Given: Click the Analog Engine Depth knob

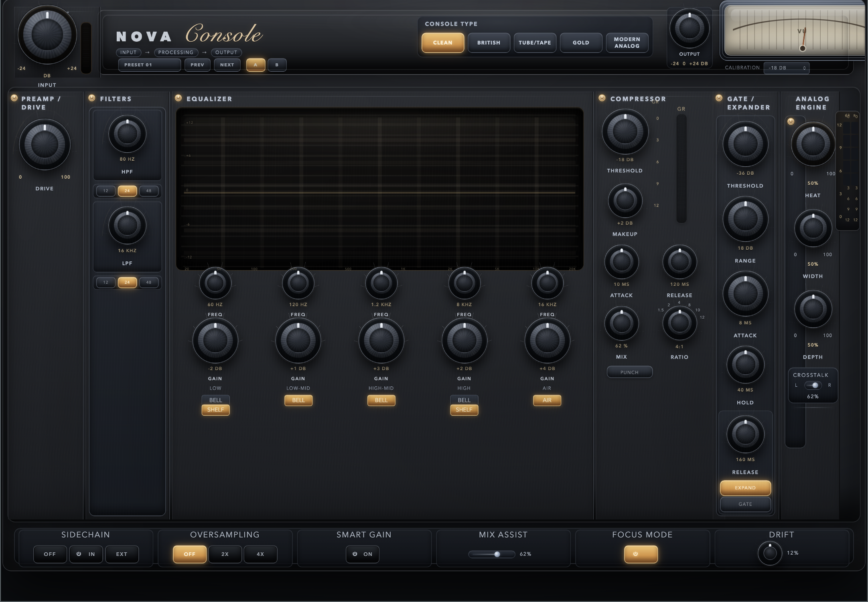Looking at the screenshot, I should coord(813,309).
